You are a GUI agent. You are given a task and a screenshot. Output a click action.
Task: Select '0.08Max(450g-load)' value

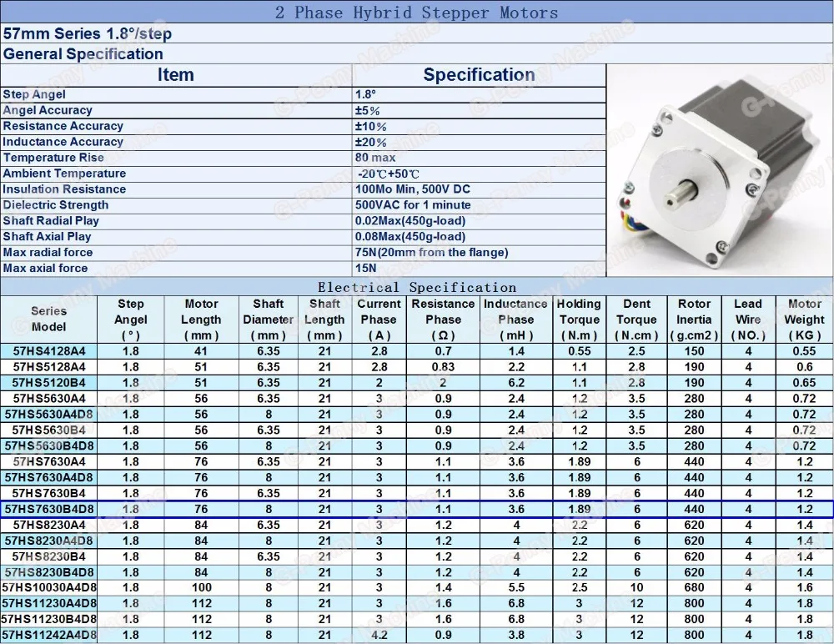coord(410,236)
